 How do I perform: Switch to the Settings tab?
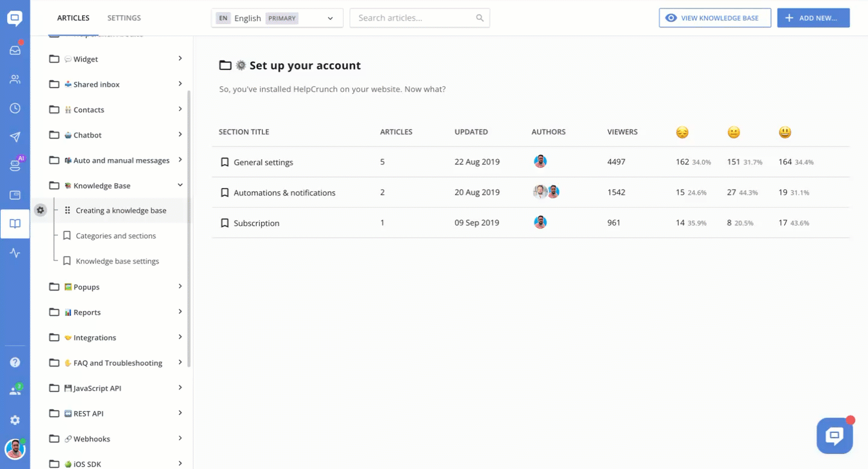pos(124,18)
